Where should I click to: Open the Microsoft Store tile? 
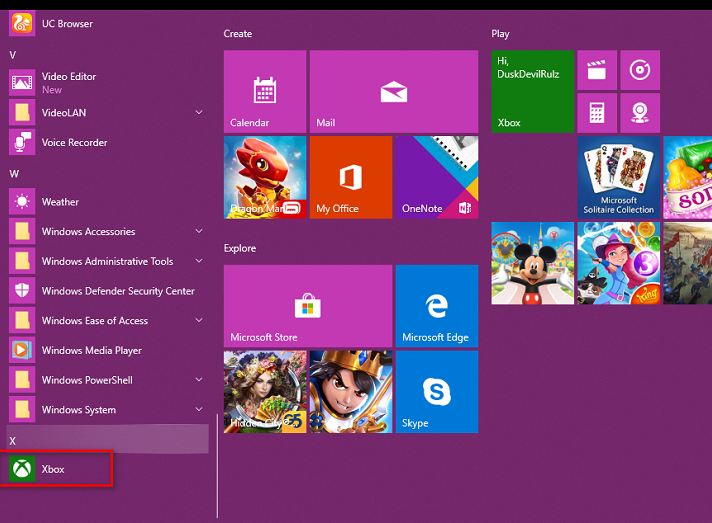[x=308, y=306]
